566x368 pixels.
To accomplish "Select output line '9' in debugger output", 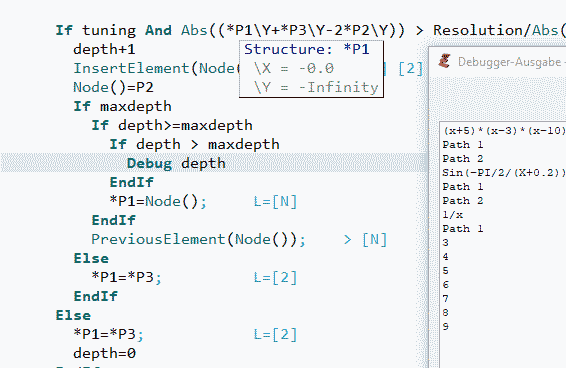I will pyautogui.click(x=446, y=327).
